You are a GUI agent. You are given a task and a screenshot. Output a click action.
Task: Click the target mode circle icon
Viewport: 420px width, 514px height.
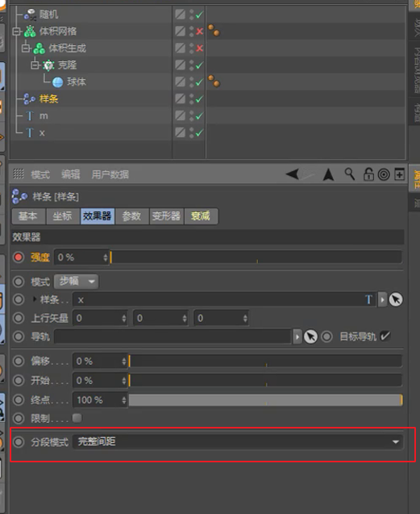point(384,174)
